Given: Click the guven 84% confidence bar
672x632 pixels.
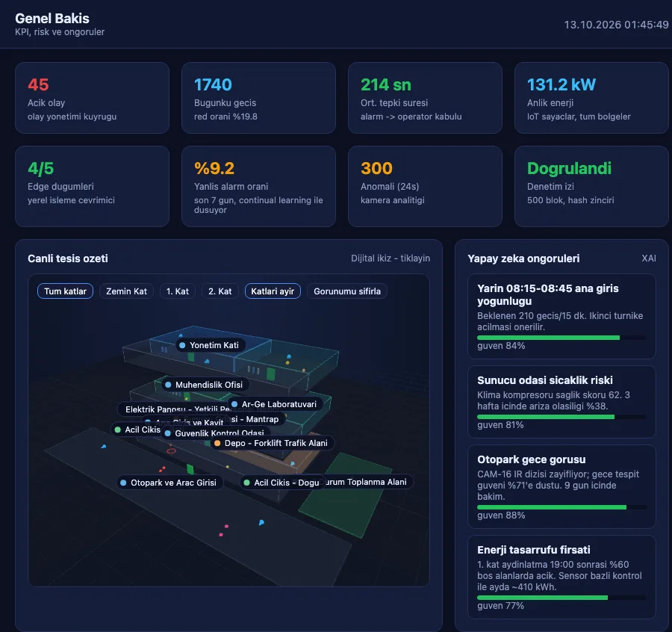Looking at the screenshot, I should pyautogui.click(x=561, y=338).
